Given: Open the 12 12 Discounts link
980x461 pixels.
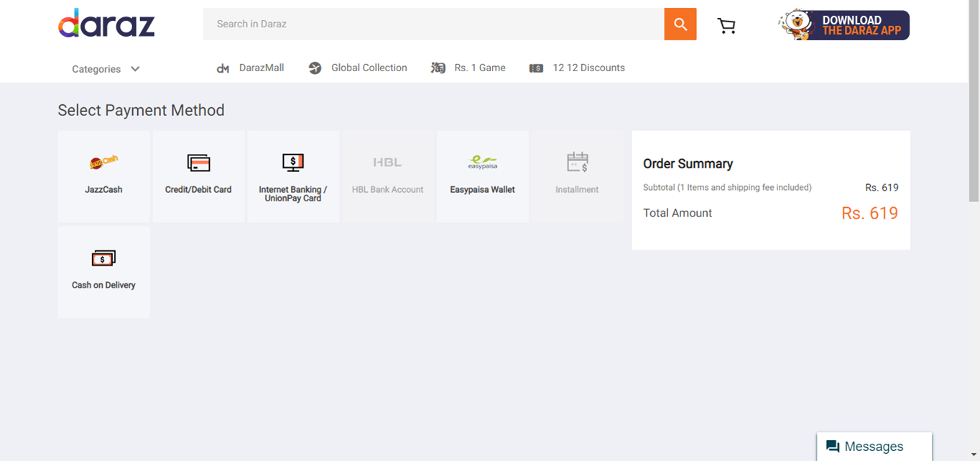Looking at the screenshot, I should click(x=588, y=68).
